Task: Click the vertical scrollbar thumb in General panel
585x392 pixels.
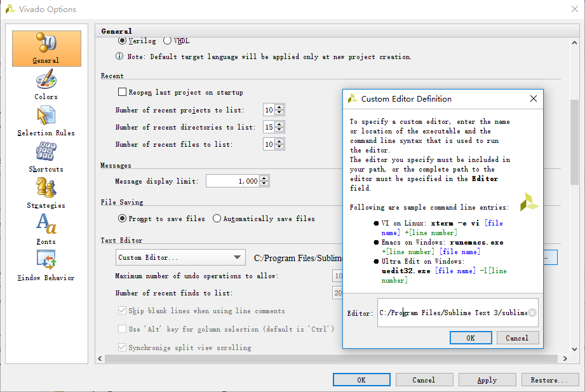Action: (575, 142)
